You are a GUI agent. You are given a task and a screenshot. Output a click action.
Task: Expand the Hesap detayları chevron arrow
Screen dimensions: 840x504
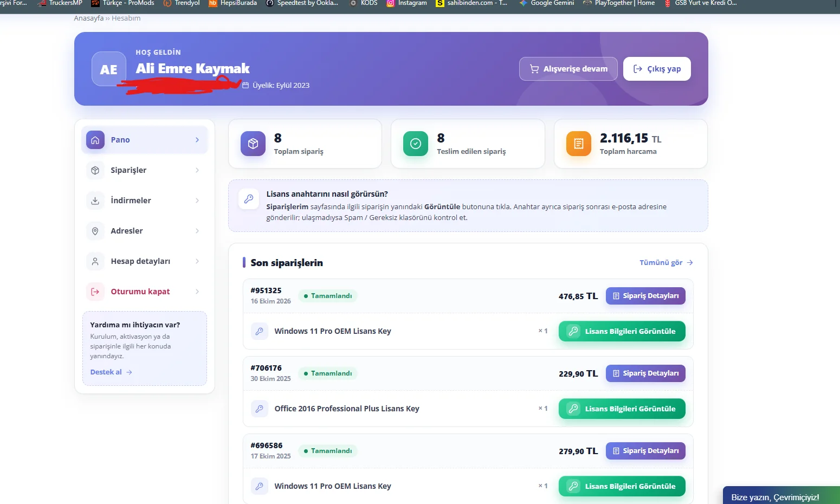197,261
